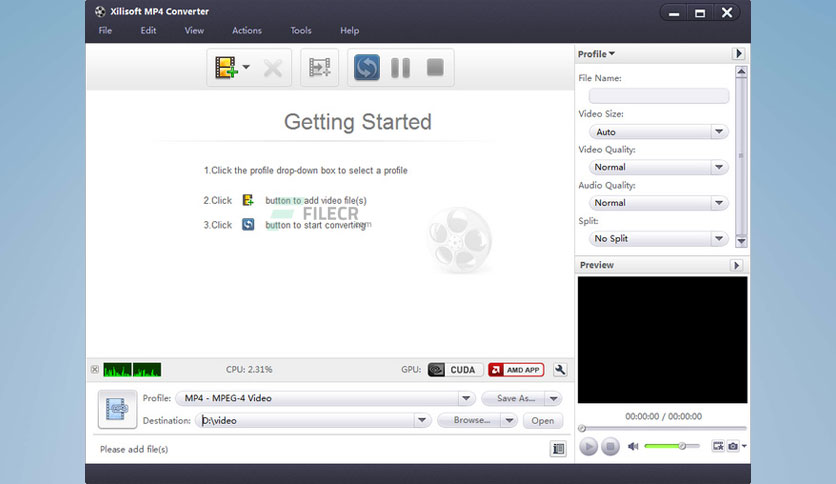Screen dimensions: 836x484
Task: Open the Add File dropdown arrow
Action: tap(246, 67)
